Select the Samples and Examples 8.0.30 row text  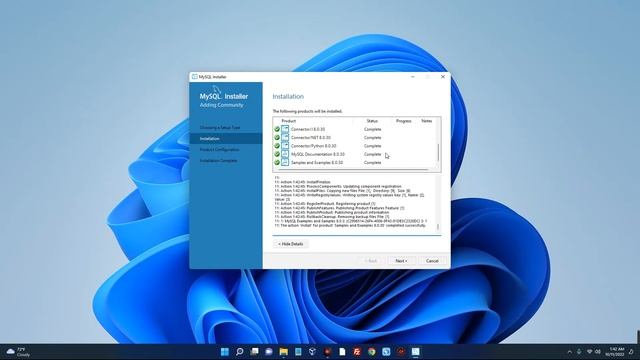point(317,162)
